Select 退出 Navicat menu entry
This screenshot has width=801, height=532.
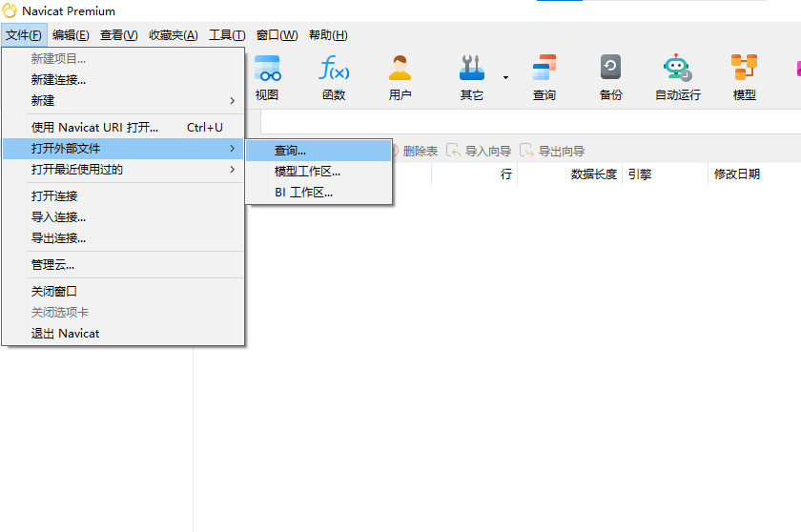point(123,334)
